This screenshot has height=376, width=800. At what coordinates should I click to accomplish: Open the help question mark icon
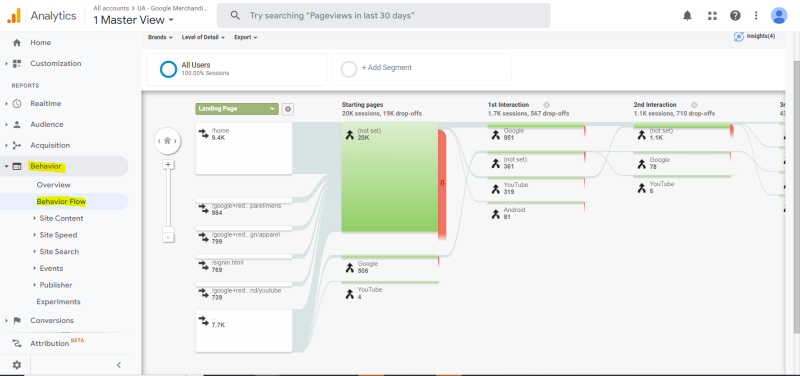tap(735, 16)
